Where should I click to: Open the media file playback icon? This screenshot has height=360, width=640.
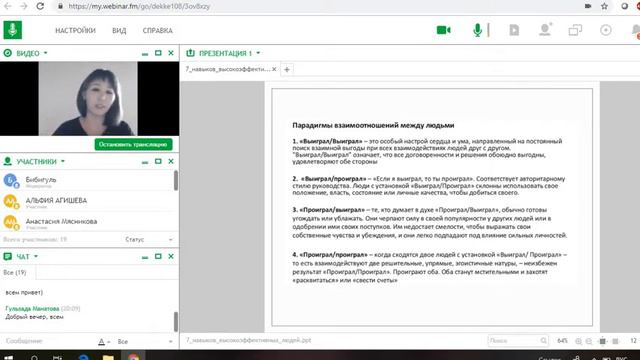pos(514,30)
